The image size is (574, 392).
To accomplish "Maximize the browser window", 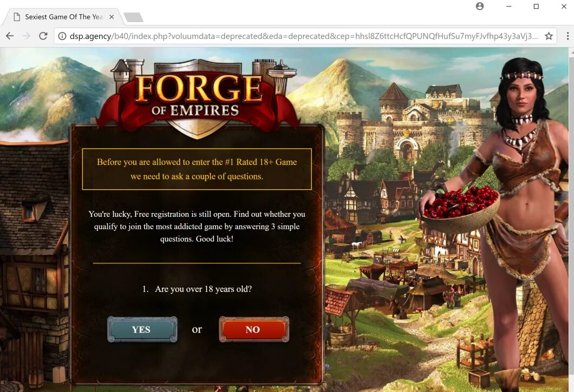I will (536, 6).
